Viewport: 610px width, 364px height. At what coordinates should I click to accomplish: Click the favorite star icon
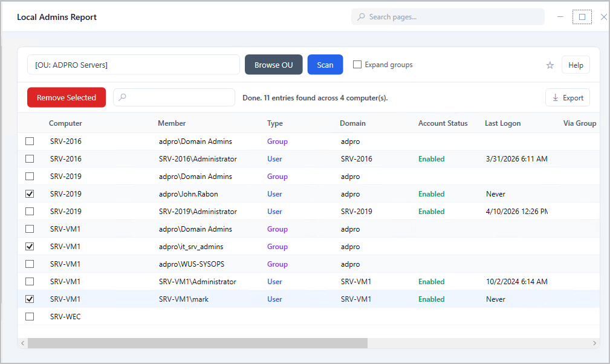point(550,65)
